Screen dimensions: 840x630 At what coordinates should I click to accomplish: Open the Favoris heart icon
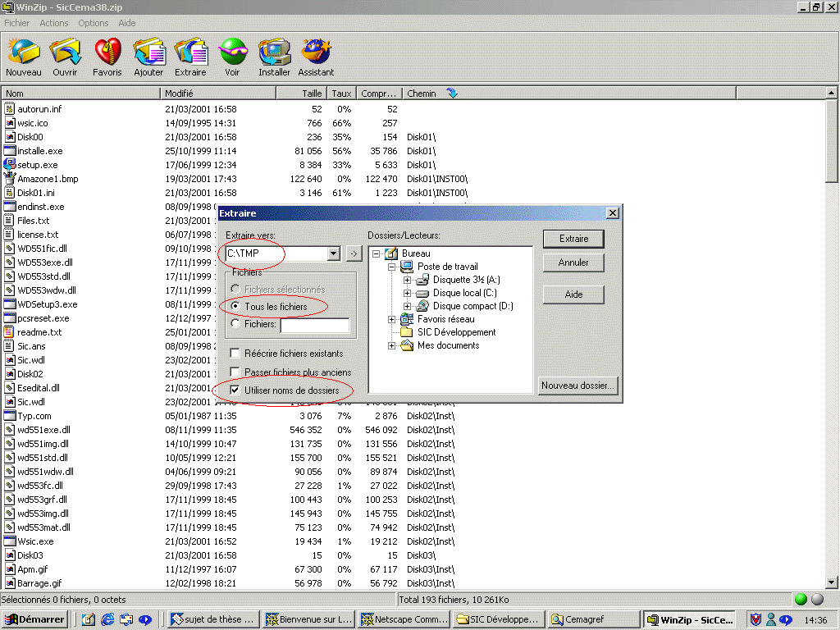point(107,52)
